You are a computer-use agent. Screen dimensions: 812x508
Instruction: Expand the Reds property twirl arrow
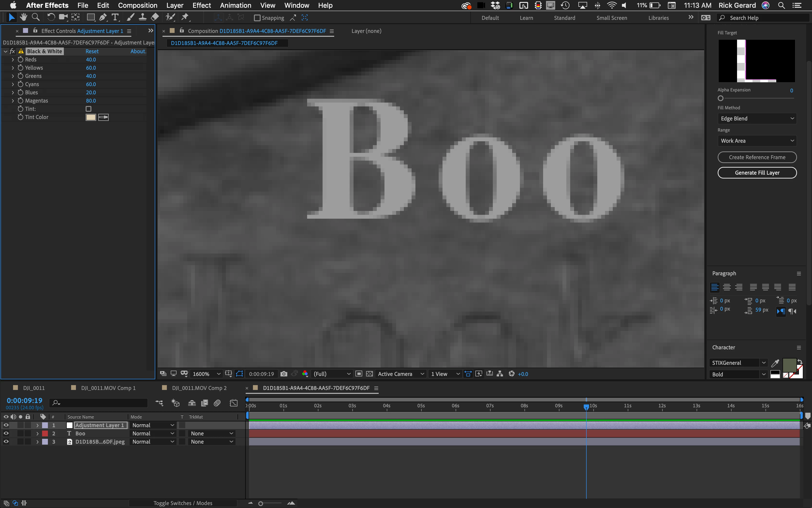pyautogui.click(x=13, y=60)
